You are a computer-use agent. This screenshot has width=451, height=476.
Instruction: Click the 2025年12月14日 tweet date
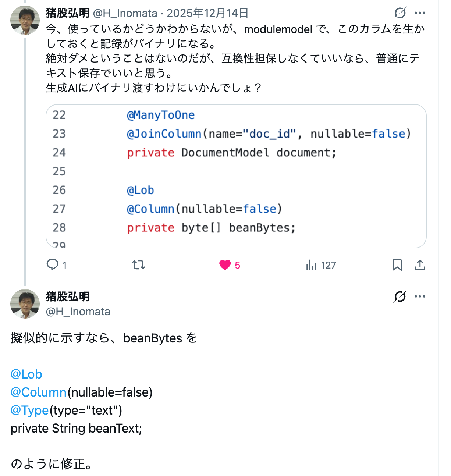click(x=207, y=13)
